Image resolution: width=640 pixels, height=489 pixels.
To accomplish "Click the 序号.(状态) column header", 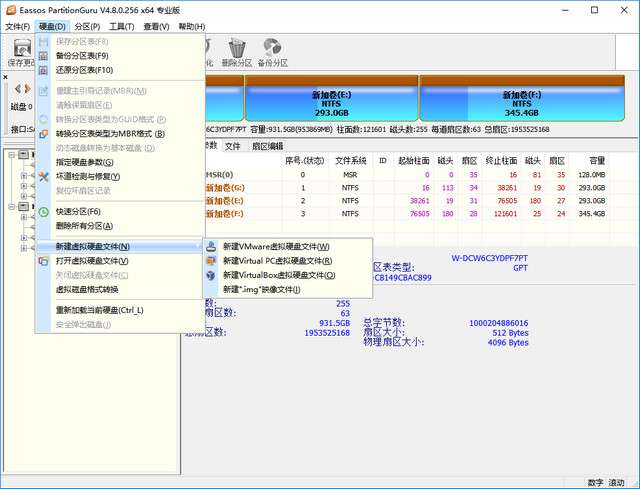I will coord(304,161).
